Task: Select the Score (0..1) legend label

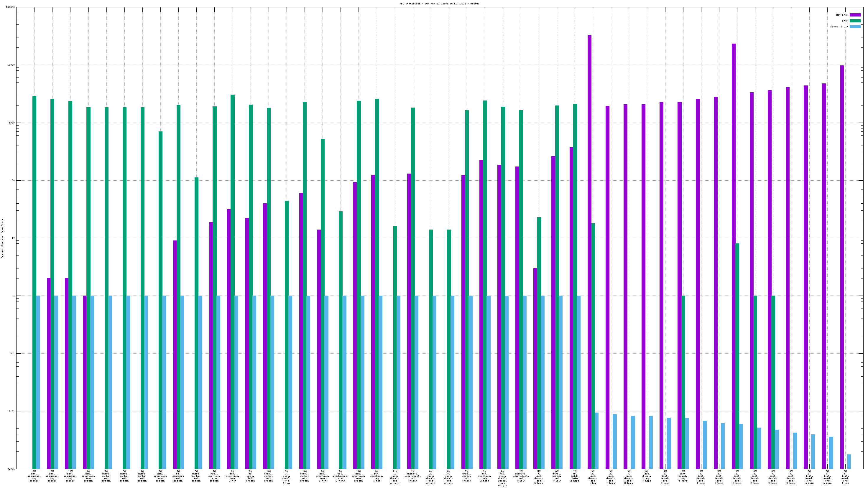Action: coord(839,27)
